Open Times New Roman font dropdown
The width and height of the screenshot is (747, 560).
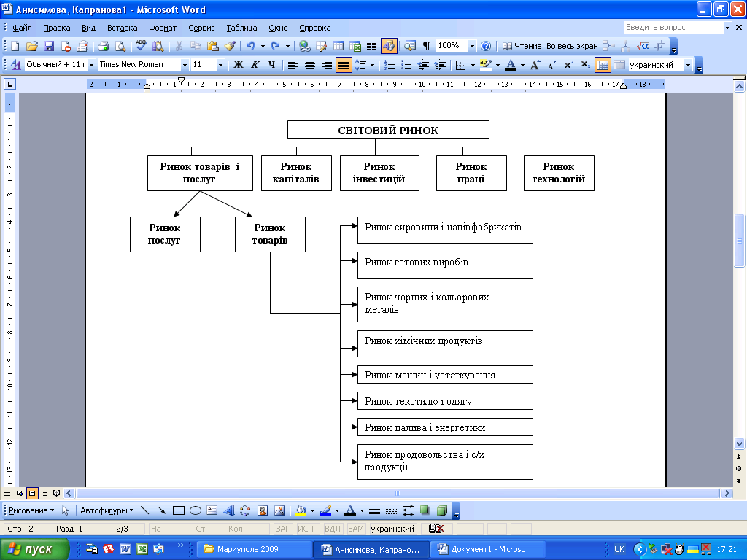pos(185,65)
